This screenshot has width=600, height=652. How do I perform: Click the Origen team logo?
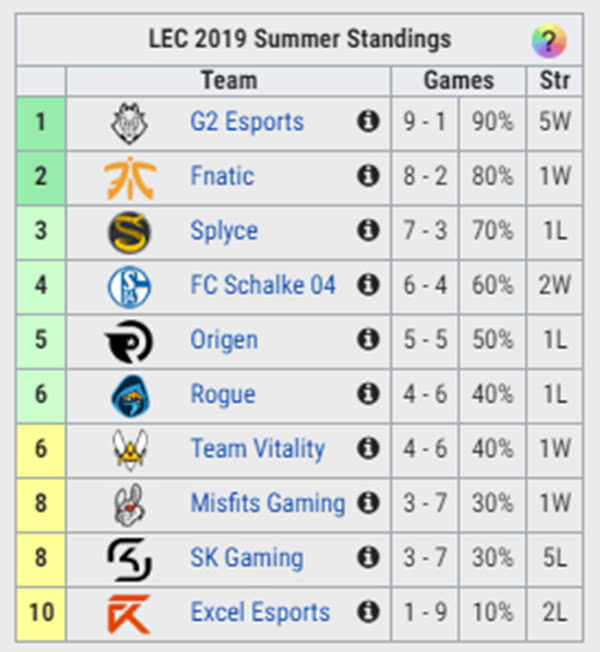pos(130,341)
